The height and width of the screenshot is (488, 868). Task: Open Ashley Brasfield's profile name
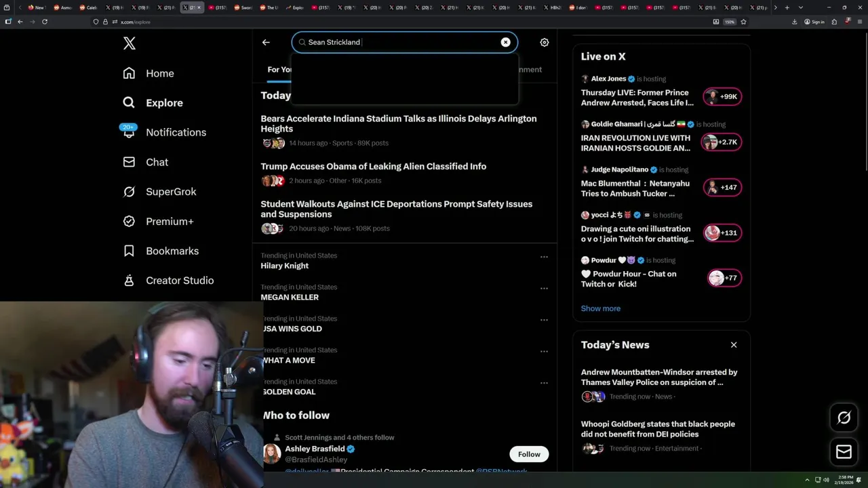tap(315, 449)
